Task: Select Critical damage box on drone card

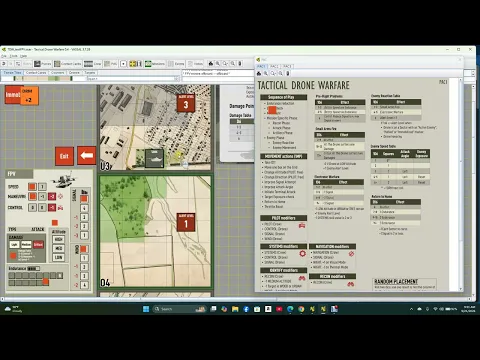Action: 38,244
